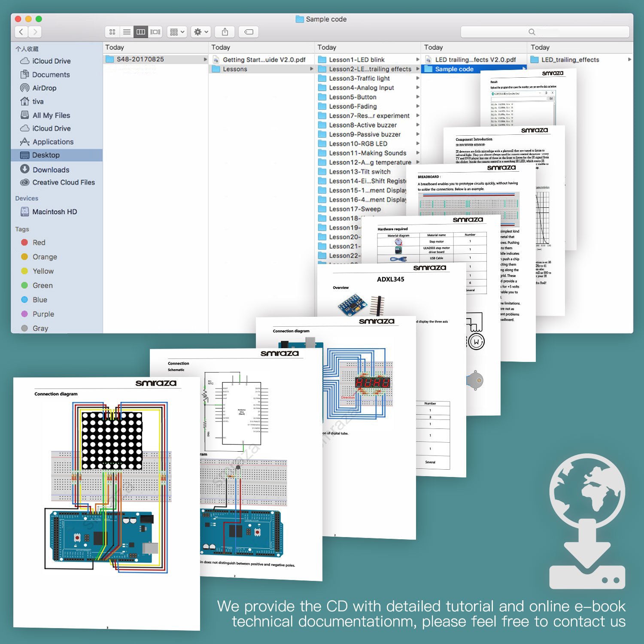Filter by the Red tag
This screenshot has width=644, height=644.
click(x=33, y=243)
